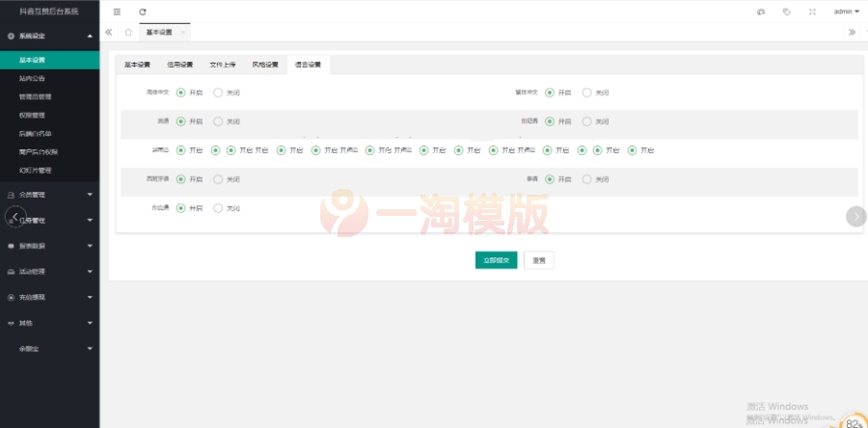
Task: Click the user icon beside 会员管理
Action: (x=11, y=195)
